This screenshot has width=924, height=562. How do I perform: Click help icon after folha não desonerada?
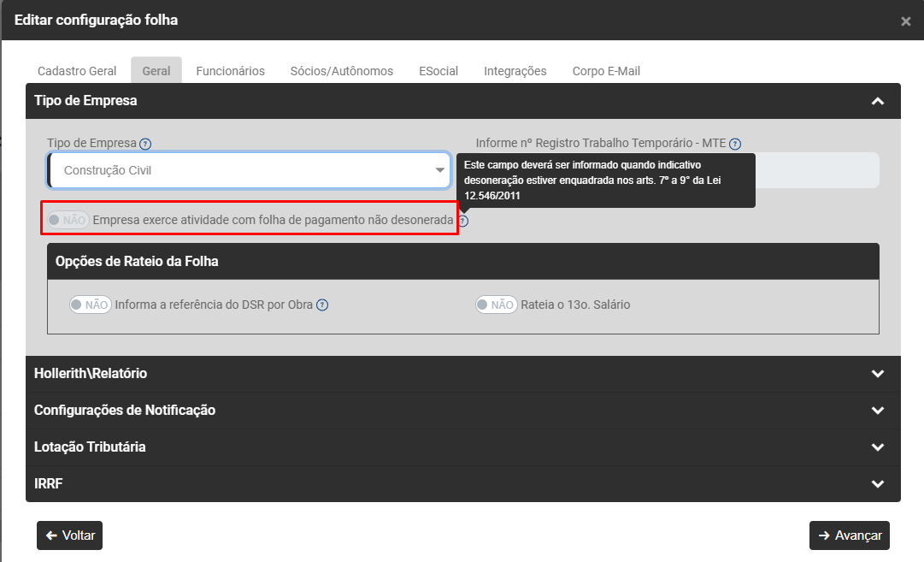[463, 221]
